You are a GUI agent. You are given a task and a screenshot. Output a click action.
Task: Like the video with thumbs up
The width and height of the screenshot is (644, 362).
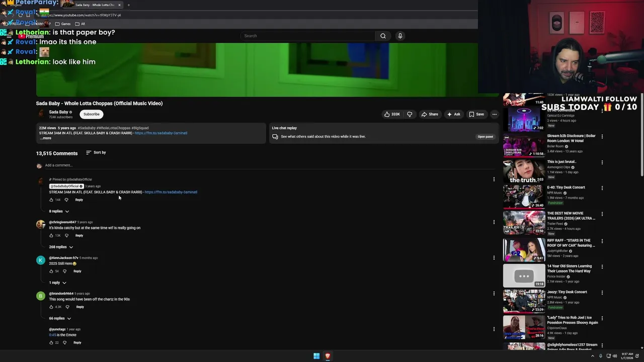coord(392,114)
